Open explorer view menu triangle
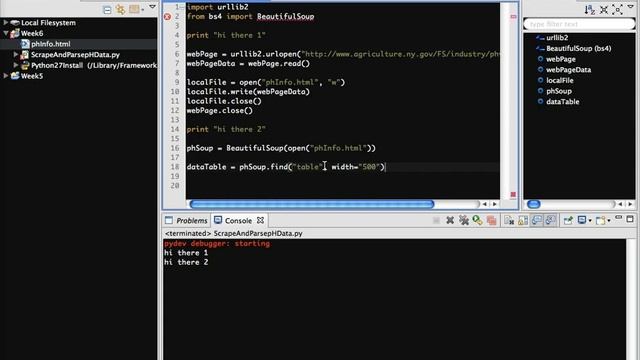The height and width of the screenshot is (360, 640). [x=153, y=7]
